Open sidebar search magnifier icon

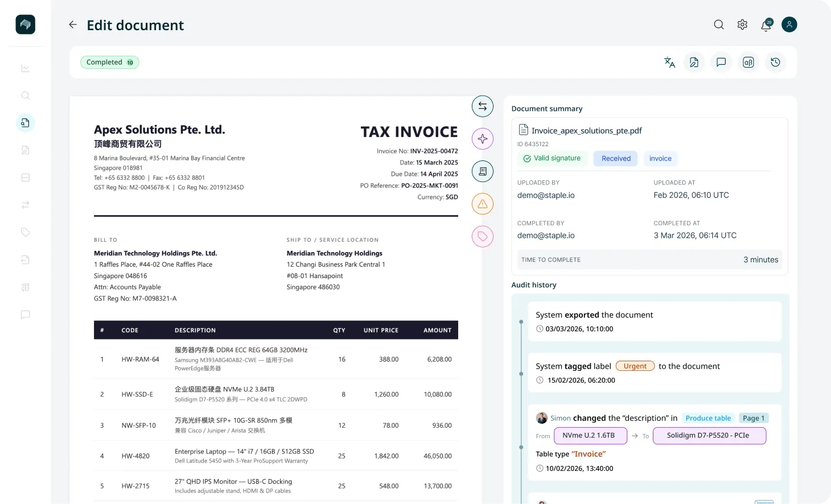click(25, 96)
